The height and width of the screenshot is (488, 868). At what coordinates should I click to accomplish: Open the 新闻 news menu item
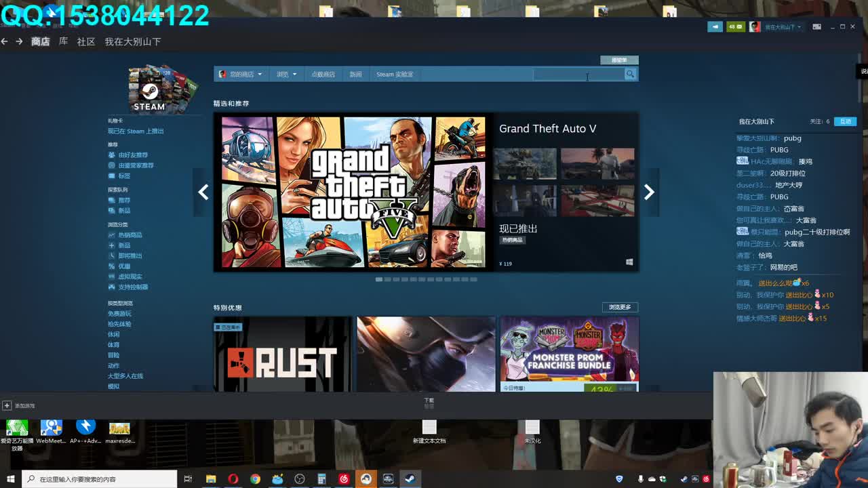355,74
